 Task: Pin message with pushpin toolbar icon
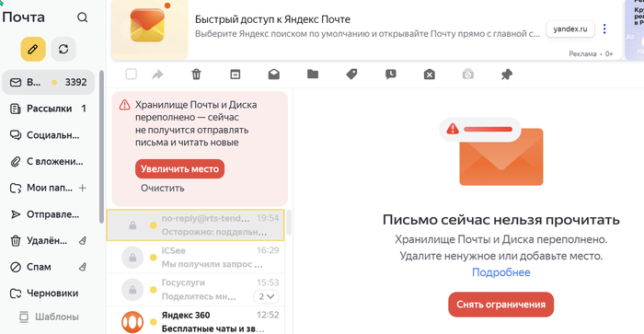point(507,75)
